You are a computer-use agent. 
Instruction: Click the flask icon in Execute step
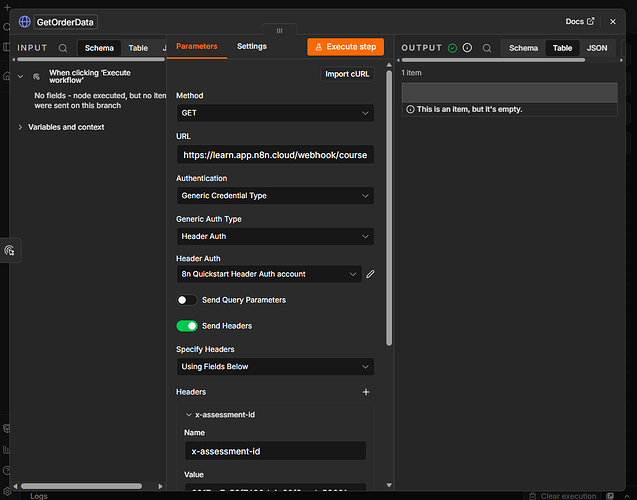(319, 47)
